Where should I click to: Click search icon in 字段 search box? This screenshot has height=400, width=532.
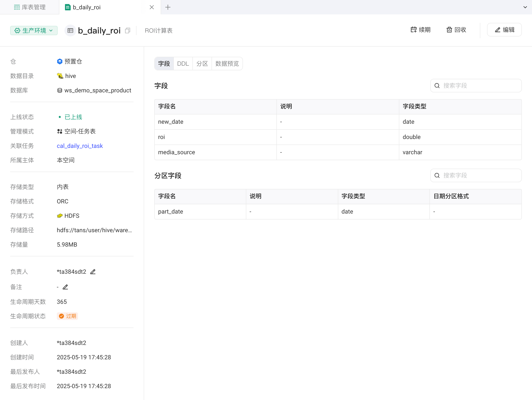437,86
